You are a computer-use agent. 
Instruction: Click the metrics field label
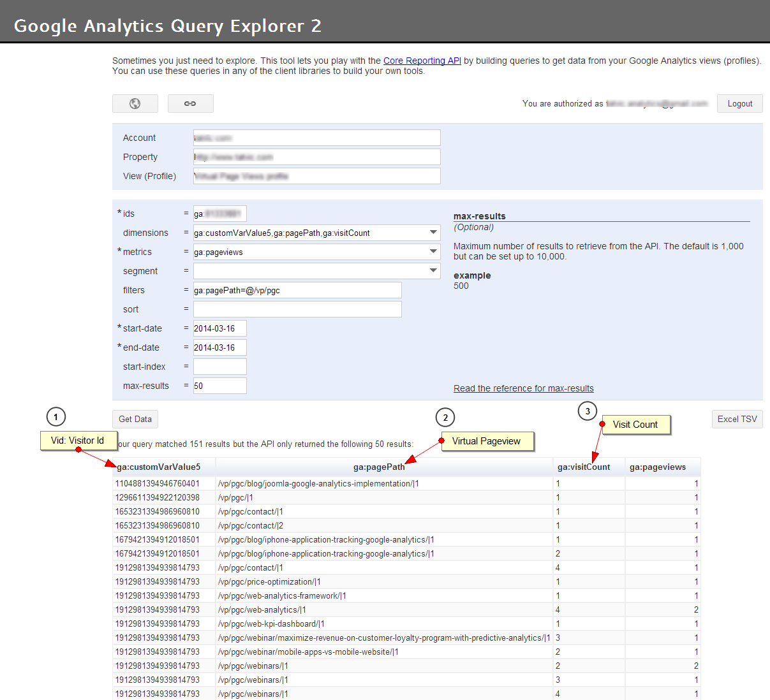[x=137, y=252]
